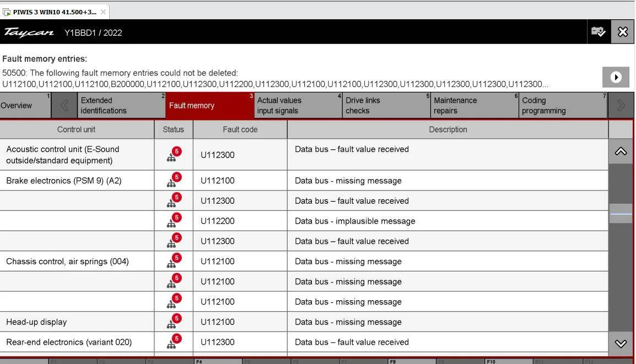The height and width of the screenshot is (364, 636).
Task: Open Coding programming tab
Action: (x=563, y=105)
